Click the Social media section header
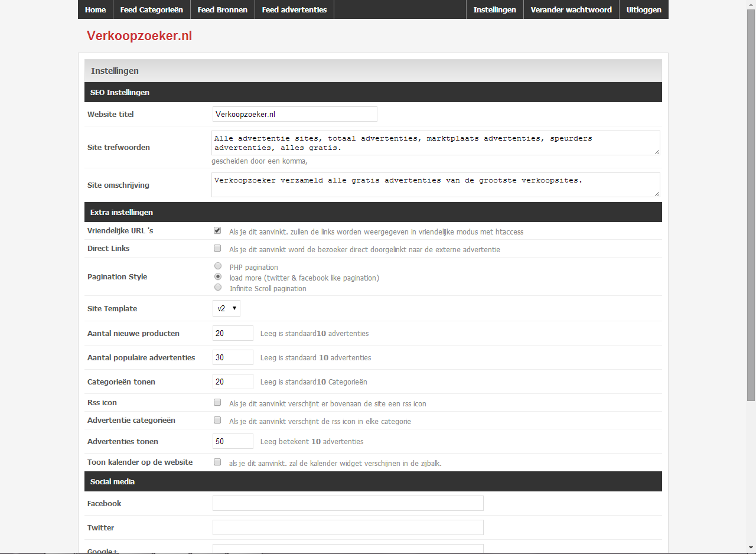The image size is (756, 554). pos(373,481)
